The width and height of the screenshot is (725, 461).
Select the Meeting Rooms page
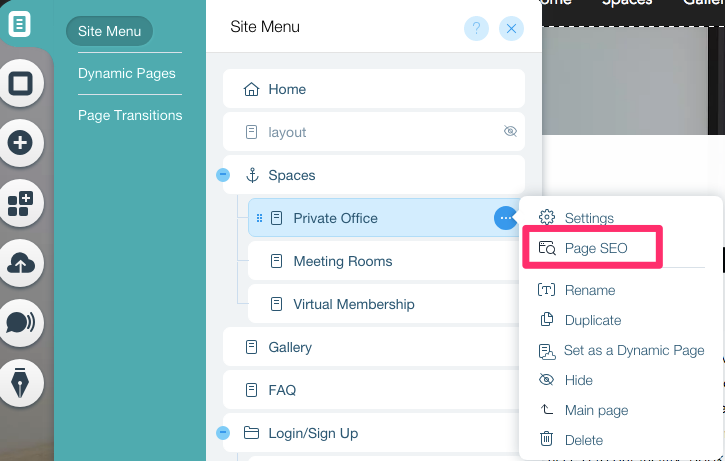click(x=342, y=261)
